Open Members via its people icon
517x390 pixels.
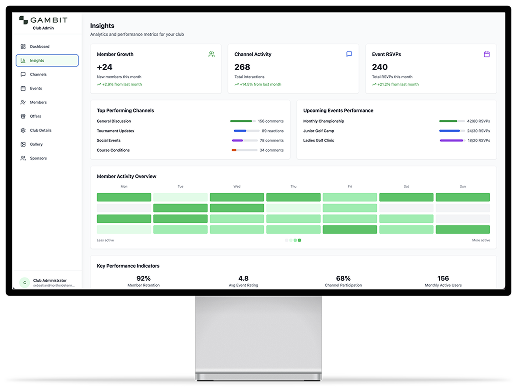pos(23,102)
